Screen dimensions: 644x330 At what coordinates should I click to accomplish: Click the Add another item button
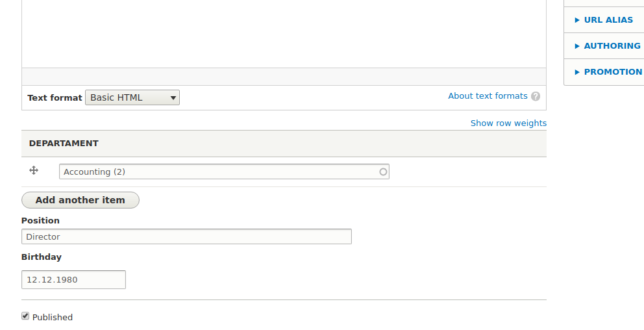80,200
